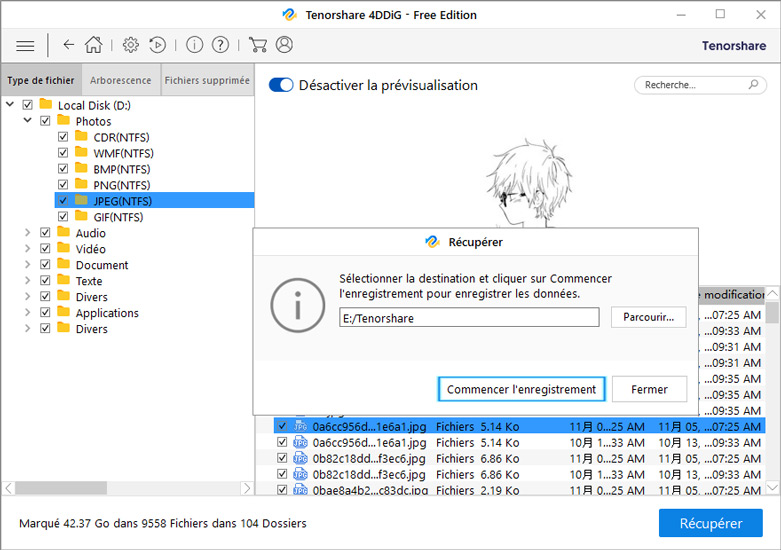Click the tree panel horizontal scrollbar thumb
Image resolution: width=781 pixels, height=550 pixels.
click(x=61, y=488)
